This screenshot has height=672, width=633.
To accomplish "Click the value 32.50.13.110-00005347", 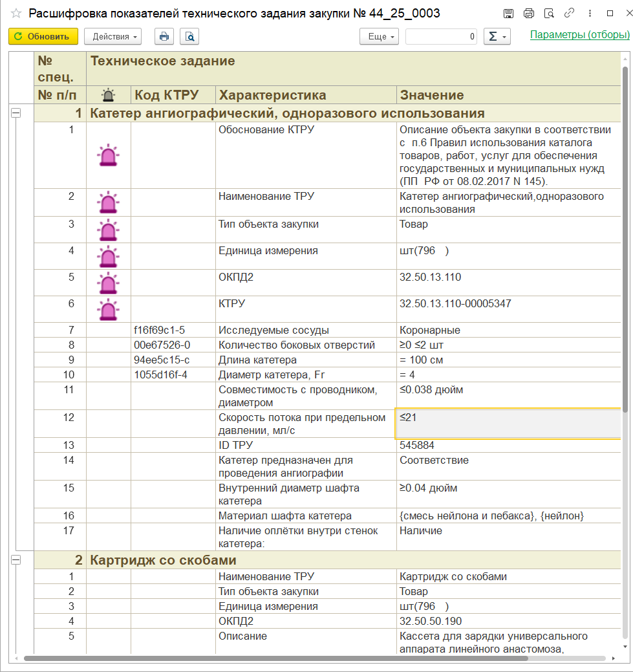I will 455,303.
